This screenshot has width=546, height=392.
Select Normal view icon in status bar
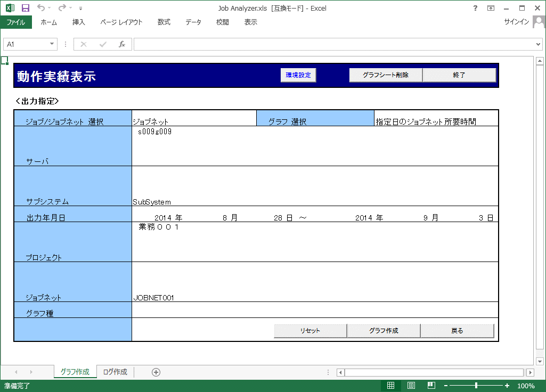[390, 386]
